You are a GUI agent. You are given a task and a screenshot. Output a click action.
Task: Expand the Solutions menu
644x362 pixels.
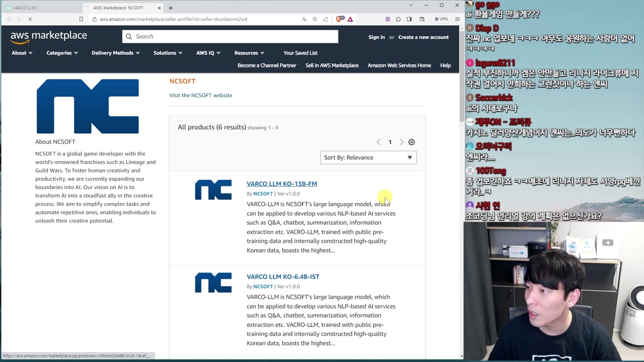coord(168,53)
